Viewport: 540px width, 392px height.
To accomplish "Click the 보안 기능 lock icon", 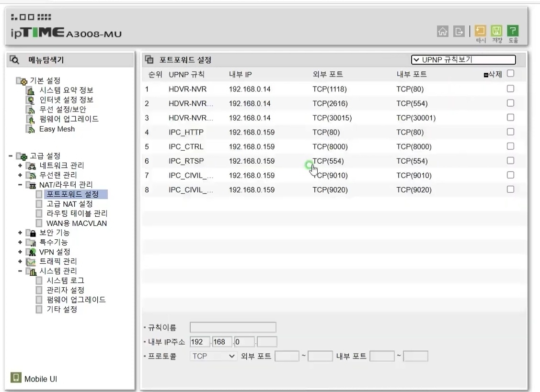I will (x=31, y=233).
